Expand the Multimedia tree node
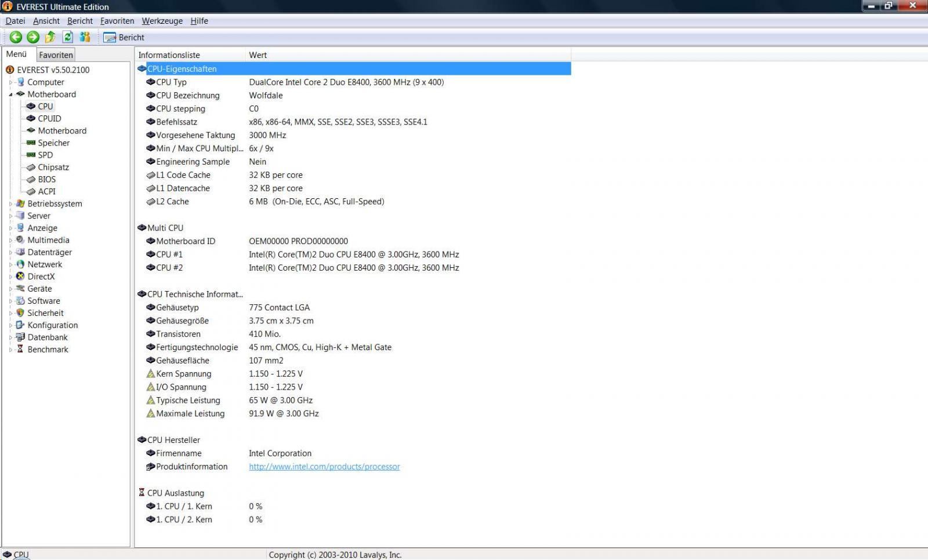The image size is (928, 560). click(x=10, y=241)
